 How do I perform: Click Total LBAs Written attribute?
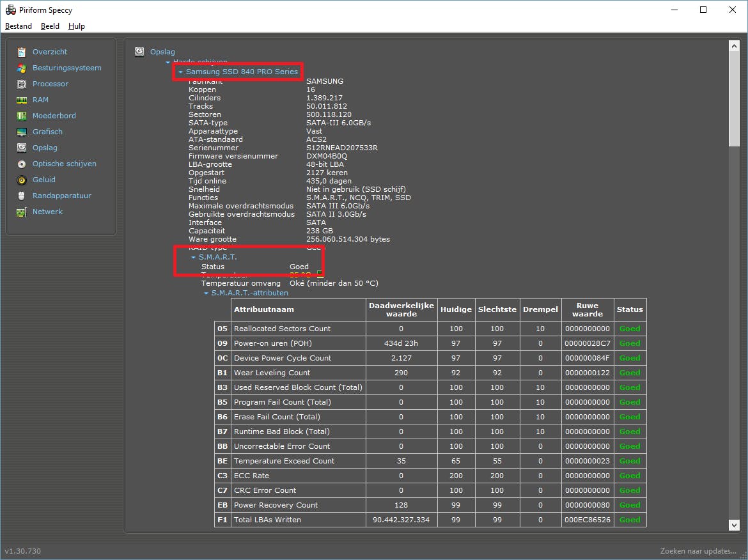267,520
